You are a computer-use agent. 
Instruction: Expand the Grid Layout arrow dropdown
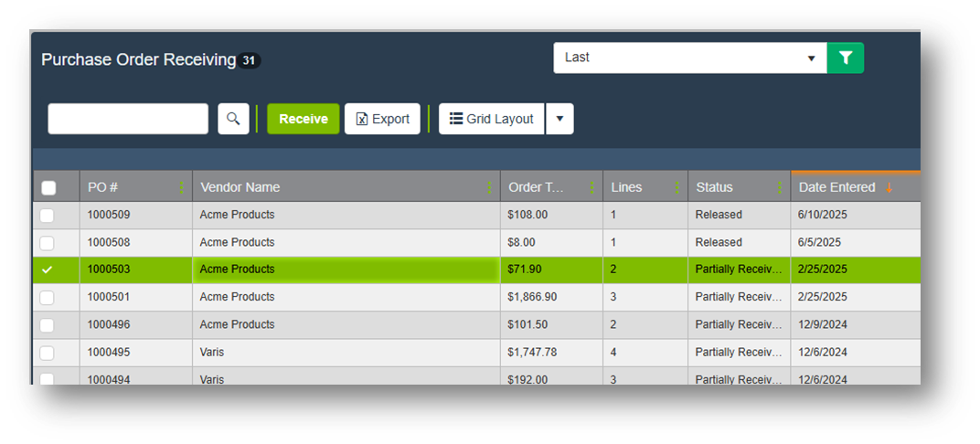pos(559,119)
